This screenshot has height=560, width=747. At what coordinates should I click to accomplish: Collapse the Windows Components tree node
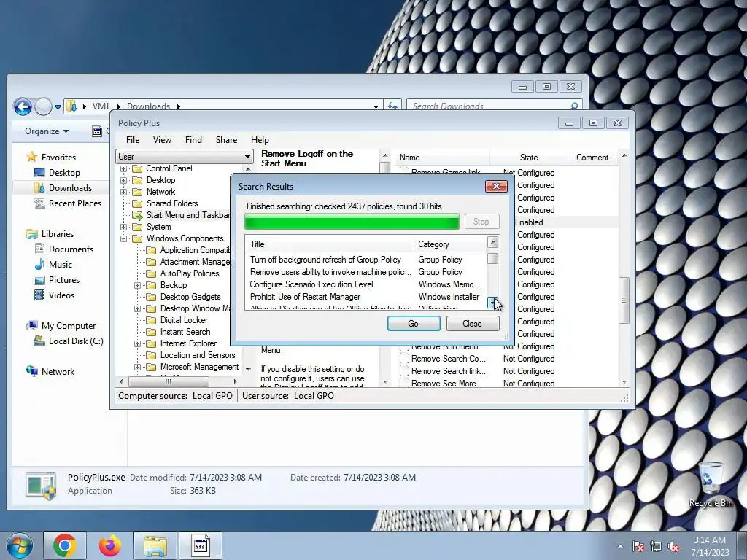[124, 238]
